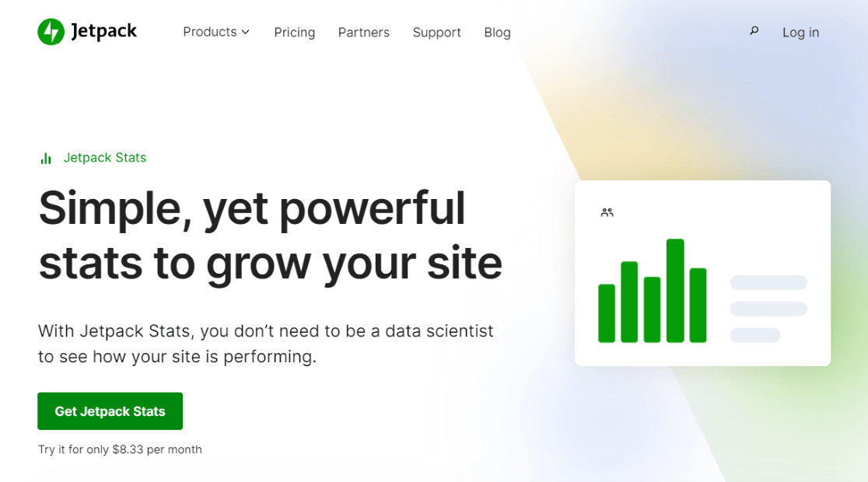The height and width of the screenshot is (482, 868).
Task: Select the tallest green bar in the chart
Action: pos(675,291)
